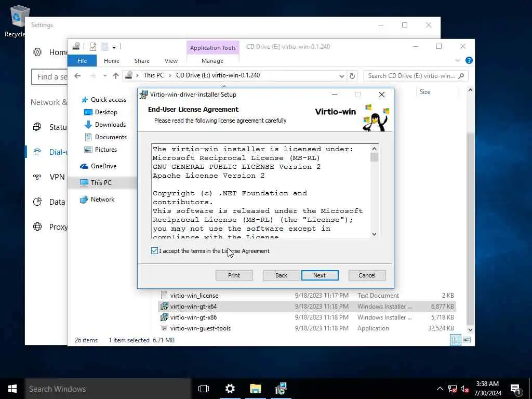Image resolution: width=532 pixels, height=399 pixels.
Task: Select Quick access in navigation pane
Action: [104, 99]
